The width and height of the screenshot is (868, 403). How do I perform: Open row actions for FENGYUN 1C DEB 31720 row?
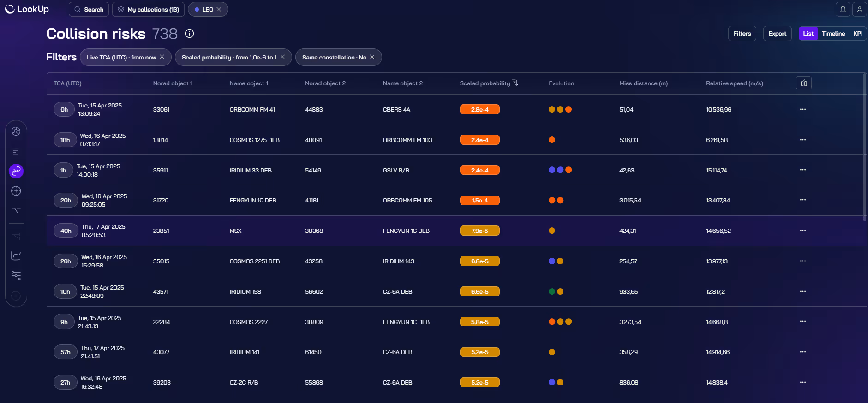click(x=803, y=200)
